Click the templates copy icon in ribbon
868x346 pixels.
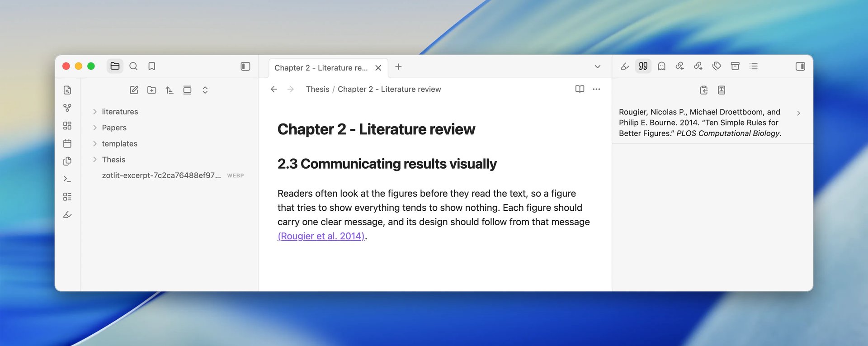(x=67, y=161)
